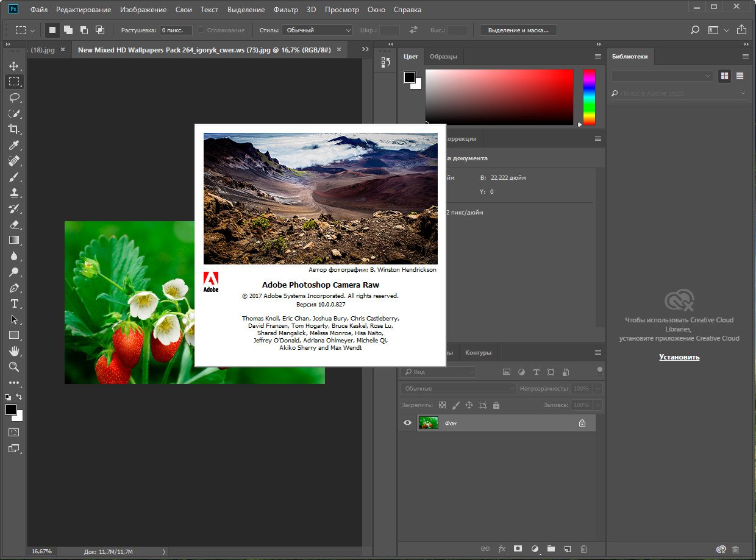
Task: Toggle the Сглаживание checkbox
Action: 201,30
